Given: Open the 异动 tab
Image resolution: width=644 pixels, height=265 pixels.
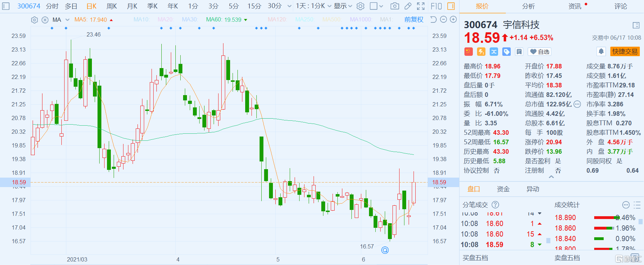Looking at the screenshot, I should coord(533,189).
